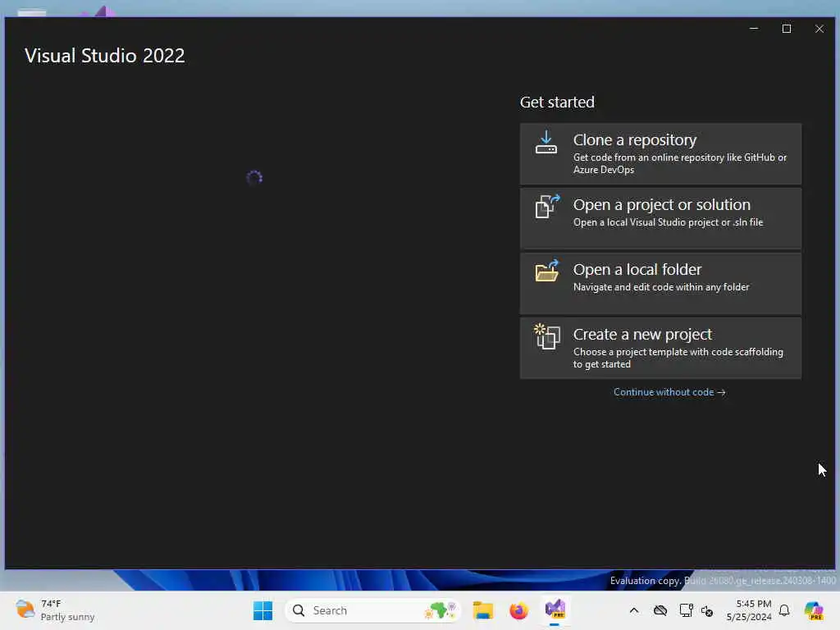Screen dimensions: 840x630
Task: Click the 'Choose a project template' description
Action: 678,358
